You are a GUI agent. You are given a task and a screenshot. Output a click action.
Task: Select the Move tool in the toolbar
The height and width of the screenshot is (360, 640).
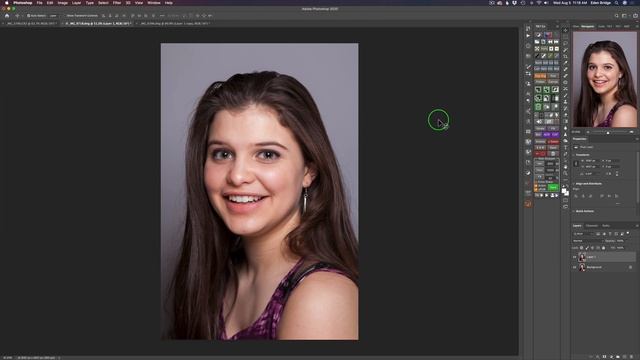(x=565, y=30)
